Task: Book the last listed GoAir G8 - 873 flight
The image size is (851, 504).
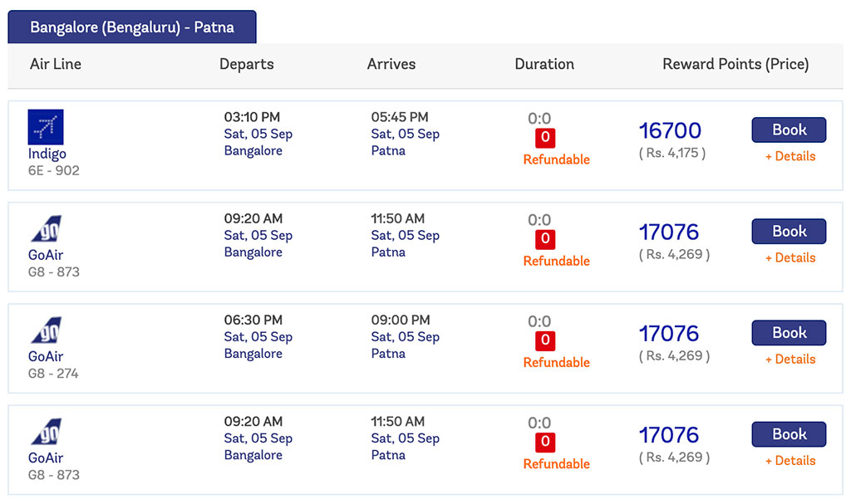Action: [x=790, y=434]
